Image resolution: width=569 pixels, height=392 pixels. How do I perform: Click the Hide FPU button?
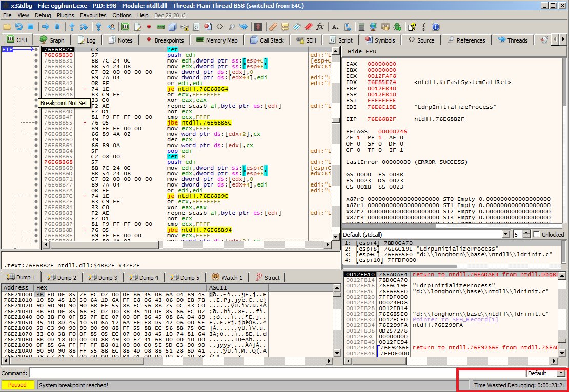(362, 51)
